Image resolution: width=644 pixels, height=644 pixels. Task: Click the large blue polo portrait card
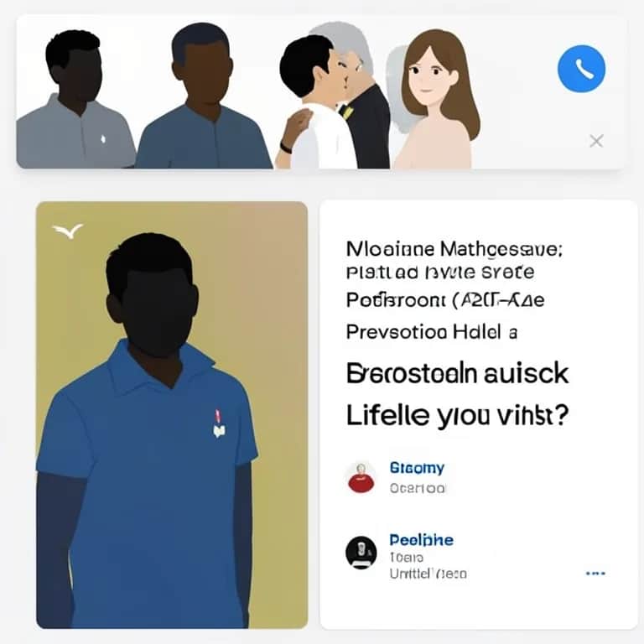click(172, 415)
